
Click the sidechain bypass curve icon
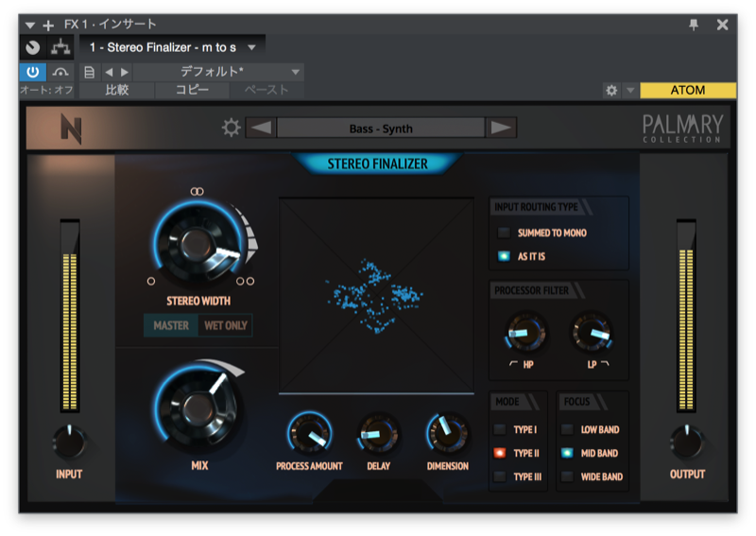(x=60, y=73)
